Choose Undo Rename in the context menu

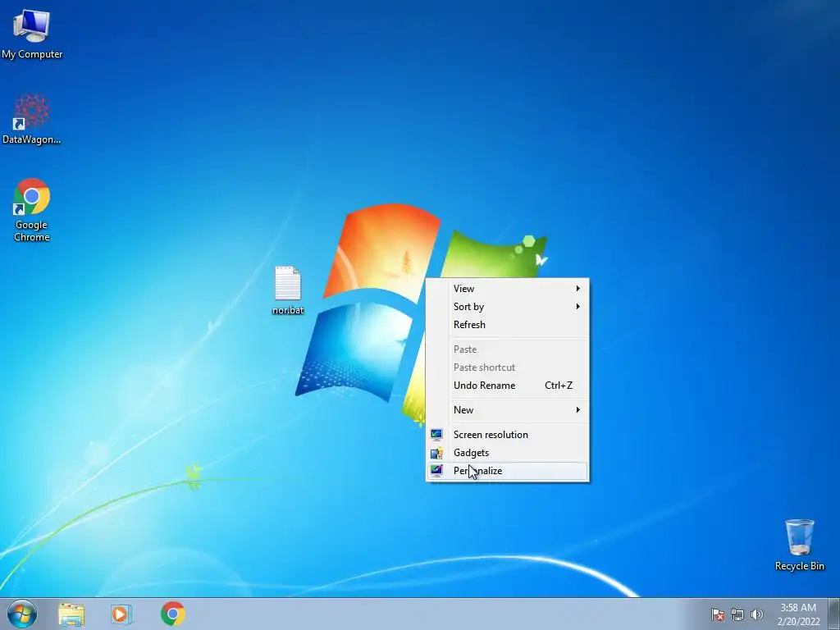507,386
